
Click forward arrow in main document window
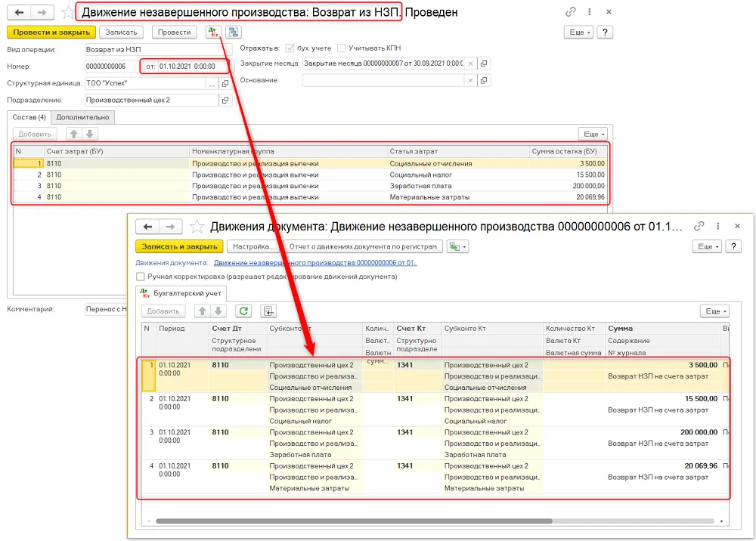point(42,12)
